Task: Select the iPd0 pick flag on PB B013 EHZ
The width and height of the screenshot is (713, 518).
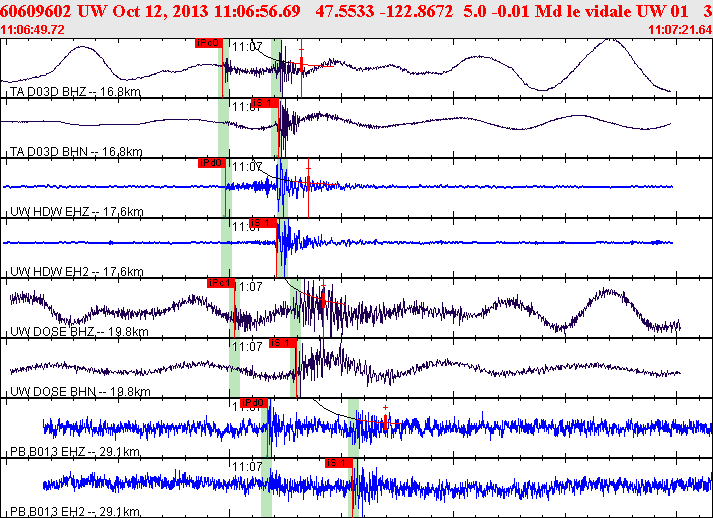Action: (x=254, y=403)
